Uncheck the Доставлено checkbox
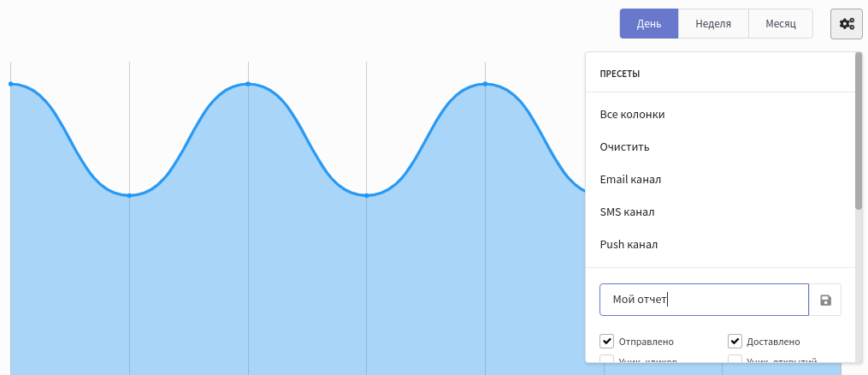 tap(735, 341)
